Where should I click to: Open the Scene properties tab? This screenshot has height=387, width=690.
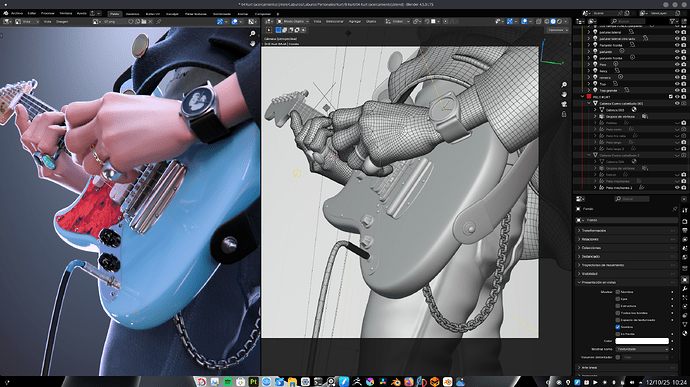(x=685, y=248)
